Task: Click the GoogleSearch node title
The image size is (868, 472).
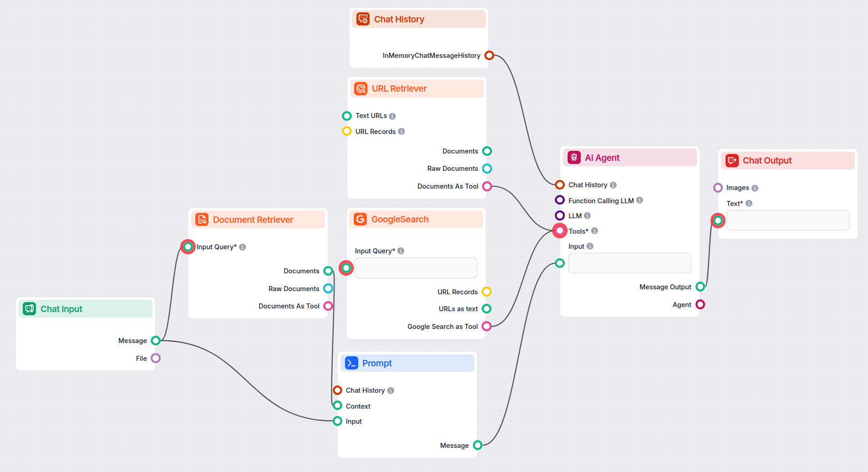Action: coord(400,219)
